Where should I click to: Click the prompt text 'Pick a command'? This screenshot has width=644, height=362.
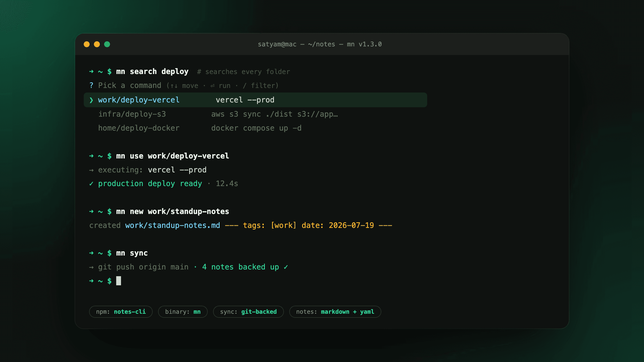pos(130,86)
